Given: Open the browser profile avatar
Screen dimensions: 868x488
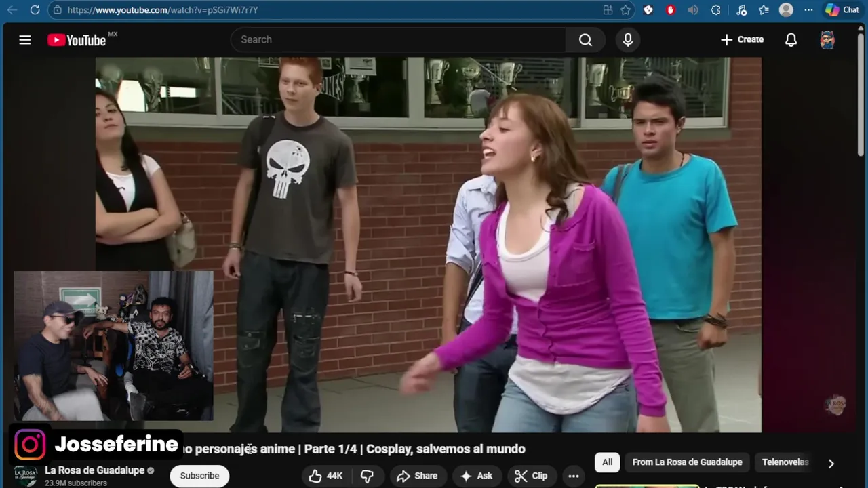Looking at the screenshot, I should click(x=786, y=10).
